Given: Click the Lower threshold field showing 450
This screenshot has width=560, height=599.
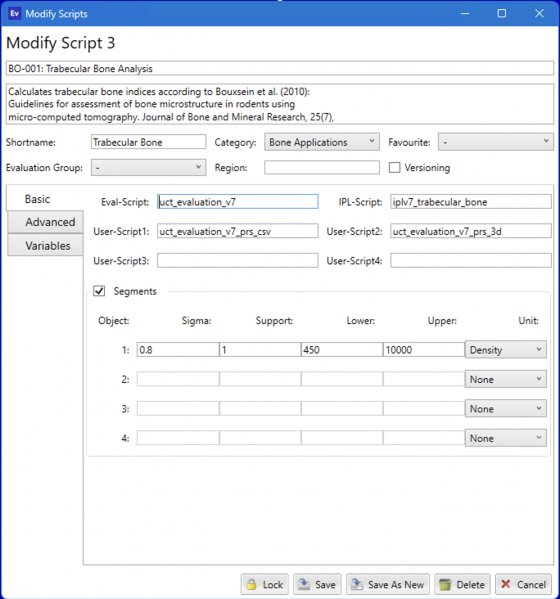Looking at the screenshot, I should [x=342, y=350].
